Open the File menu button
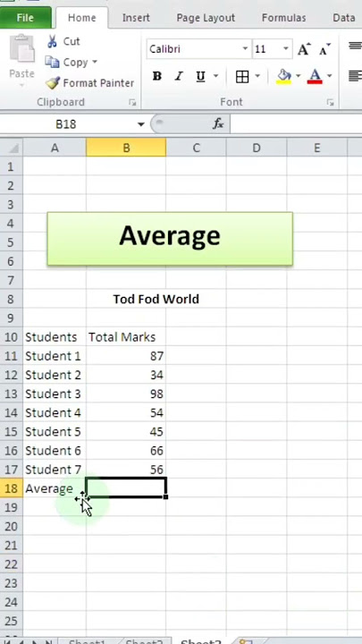This screenshot has width=362, height=644. coord(25,18)
